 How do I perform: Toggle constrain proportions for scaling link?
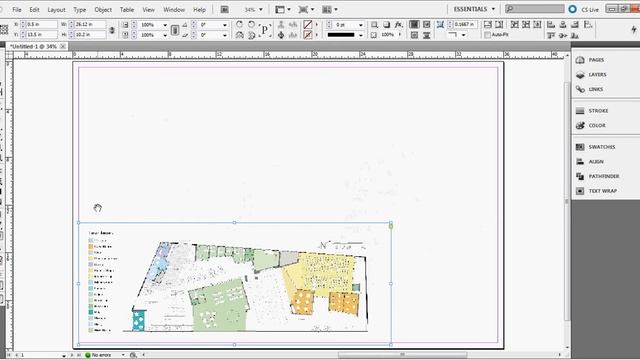pyautogui.click(x=175, y=30)
